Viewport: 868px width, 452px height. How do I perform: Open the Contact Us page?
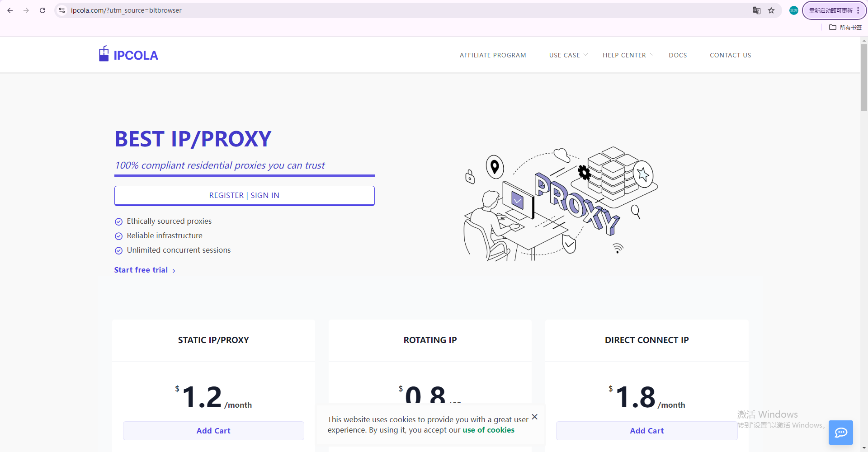(x=730, y=55)
